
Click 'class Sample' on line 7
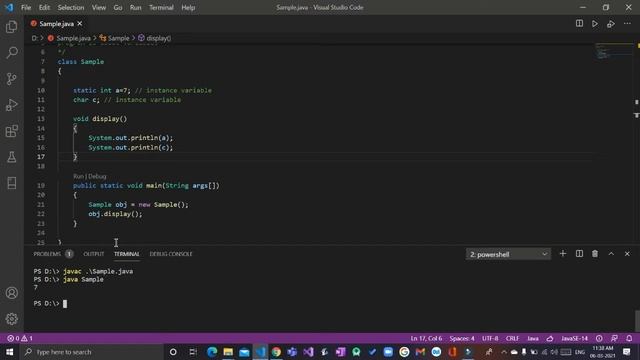pyautogui.click(x=81, y=62)
